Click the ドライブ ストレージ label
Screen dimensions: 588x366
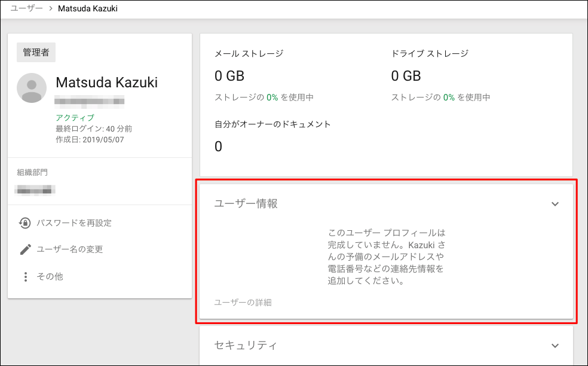[x=430, y=54]
